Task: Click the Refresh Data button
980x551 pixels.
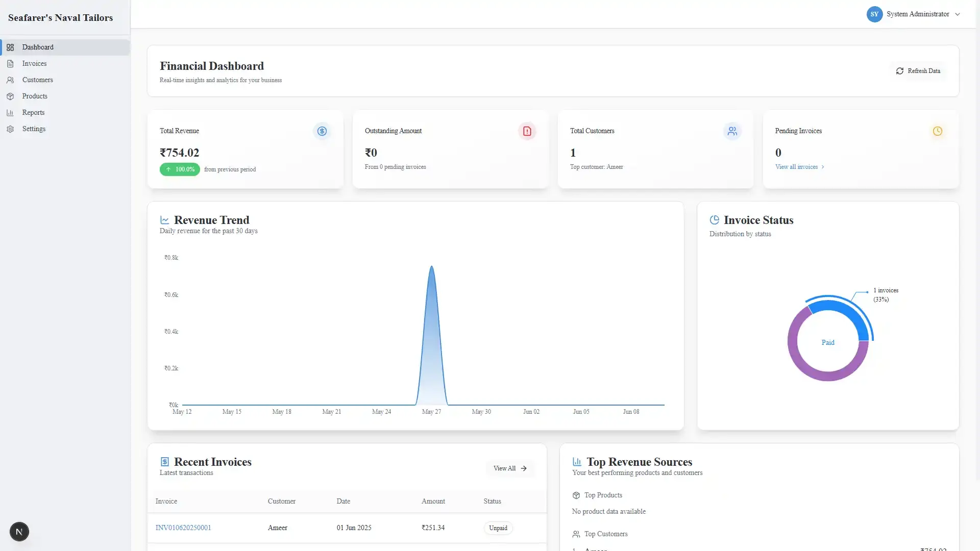Action: (x=918, y=71)
